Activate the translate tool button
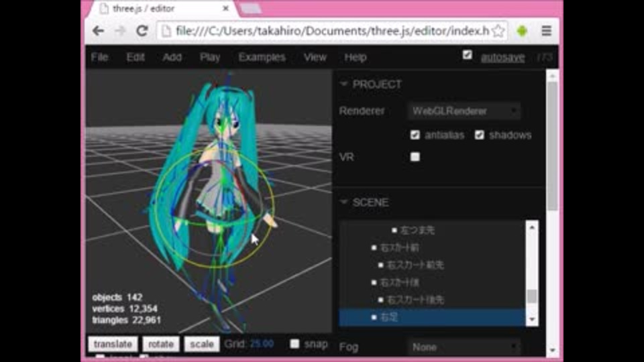Image resolution: width=644 pixels, height=362 pixels. click(x=113, y=344)
